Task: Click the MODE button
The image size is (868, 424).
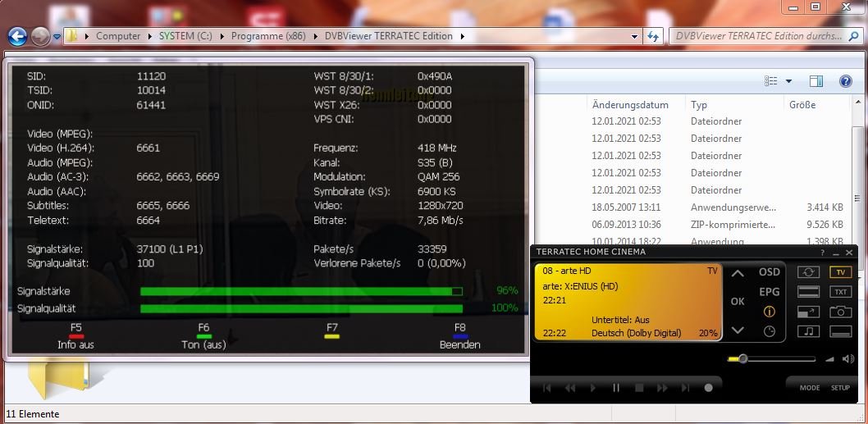Action: pos(810,388)
